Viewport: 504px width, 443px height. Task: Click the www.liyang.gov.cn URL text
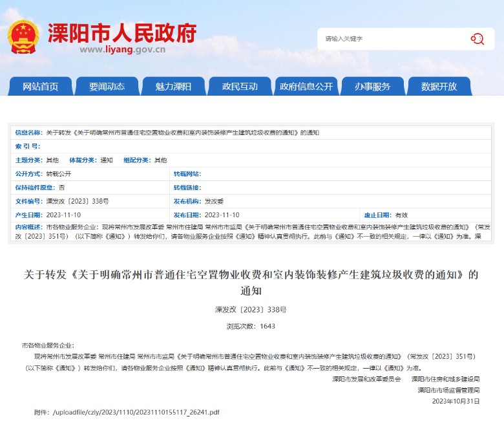(x=123, y=50)
